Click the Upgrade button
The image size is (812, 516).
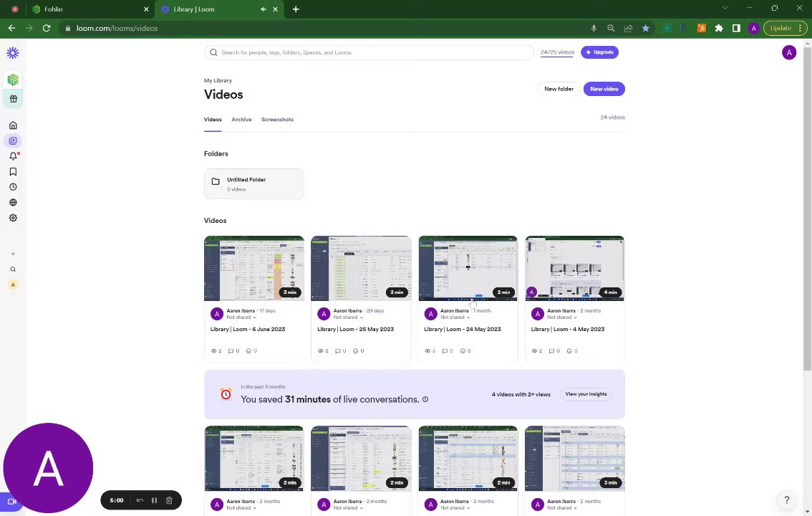tap(599, 52)
